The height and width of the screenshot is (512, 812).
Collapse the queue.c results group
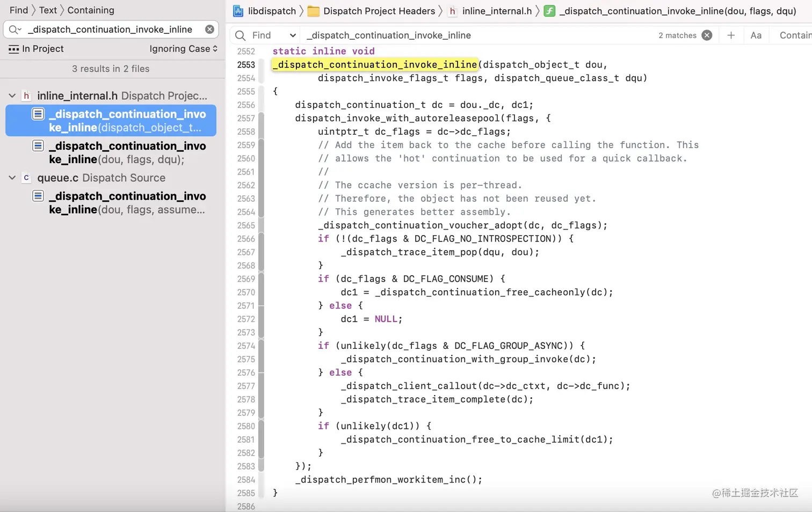[12, 178]
